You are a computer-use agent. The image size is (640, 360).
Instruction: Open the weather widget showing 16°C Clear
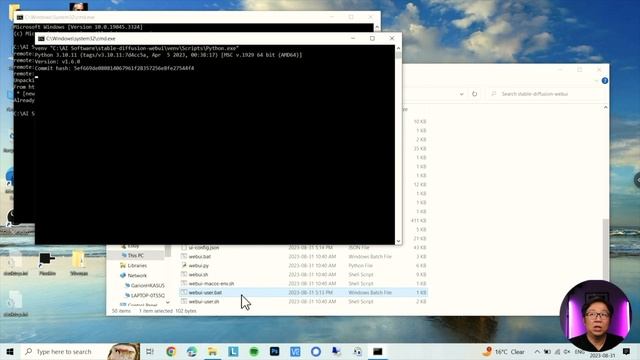[x=504, y=351]
